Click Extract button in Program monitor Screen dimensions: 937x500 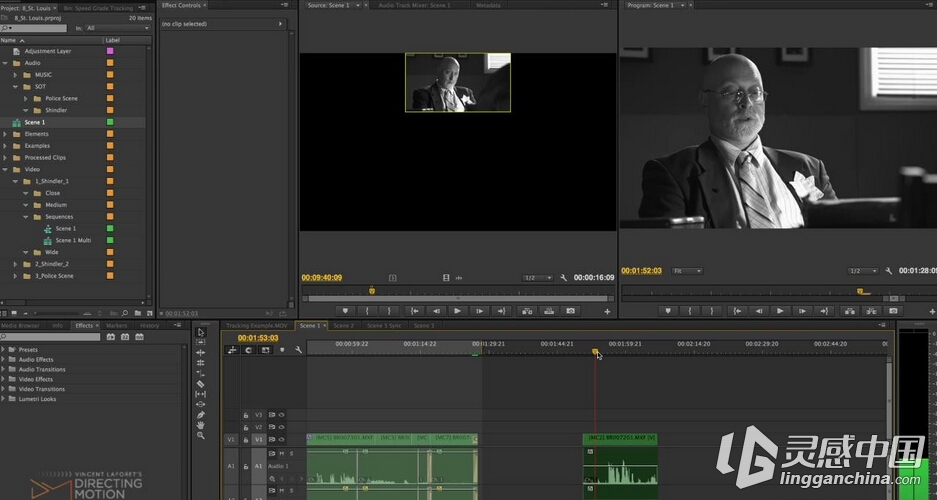871,311
